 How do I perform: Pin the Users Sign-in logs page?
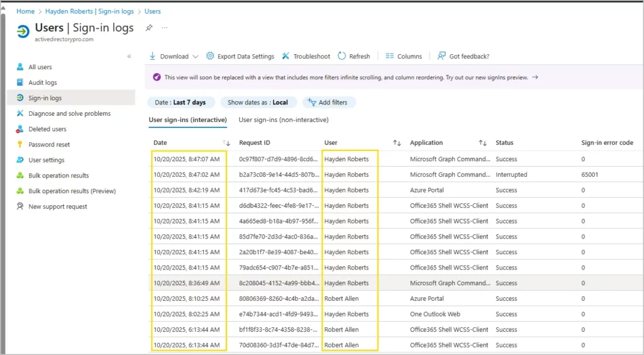(149, 28)
